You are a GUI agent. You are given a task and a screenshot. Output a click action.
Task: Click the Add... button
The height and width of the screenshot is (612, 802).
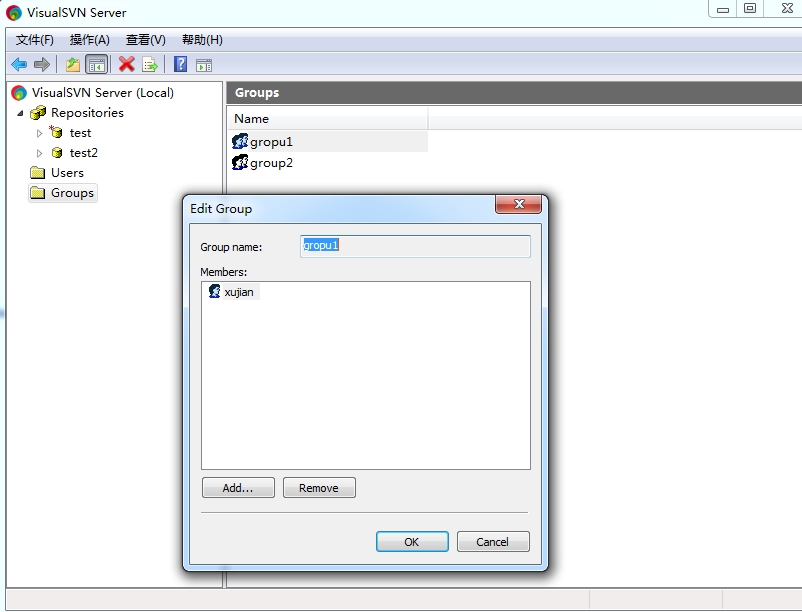(238, 488)
